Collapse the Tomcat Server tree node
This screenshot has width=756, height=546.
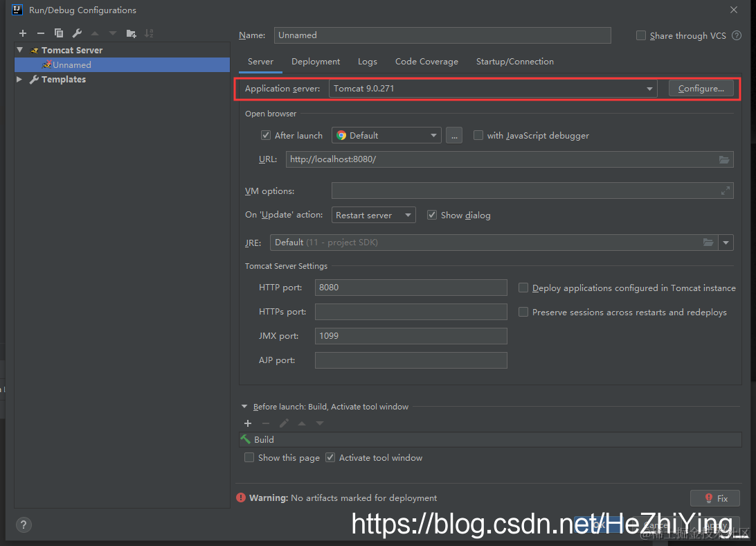[x=20, y=50]
